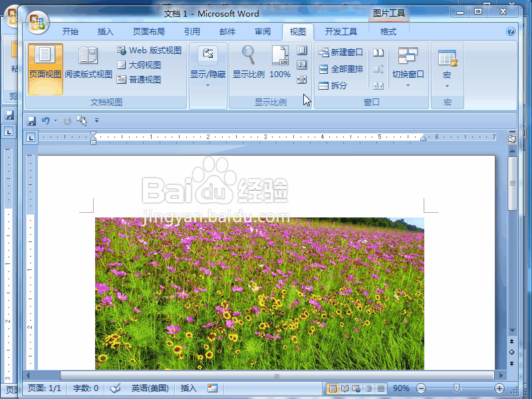Click the 100% zoom button
The height and width of the screenshot is (399, 532).
(x=279, y=63)
